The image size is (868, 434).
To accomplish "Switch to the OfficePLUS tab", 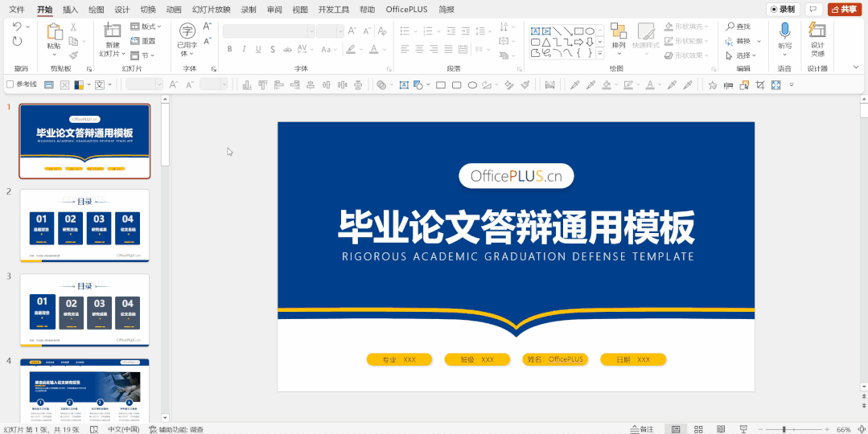I will (407, 10).
